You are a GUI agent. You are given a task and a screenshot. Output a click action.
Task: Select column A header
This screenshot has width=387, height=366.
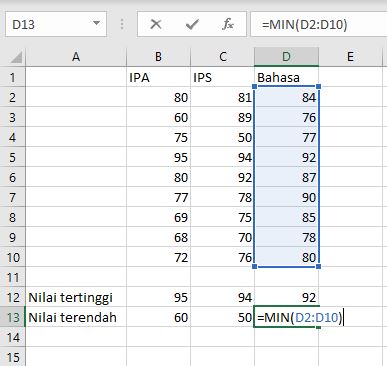tap(76, 57)
